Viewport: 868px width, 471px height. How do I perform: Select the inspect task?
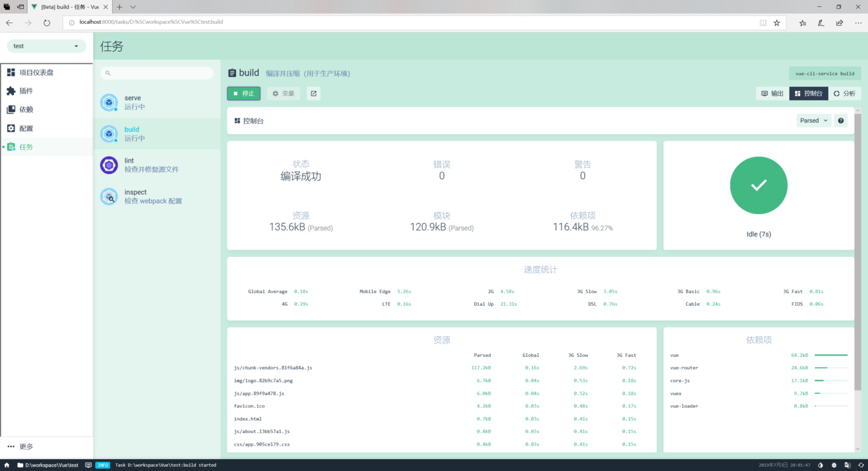tap(157, 197)
